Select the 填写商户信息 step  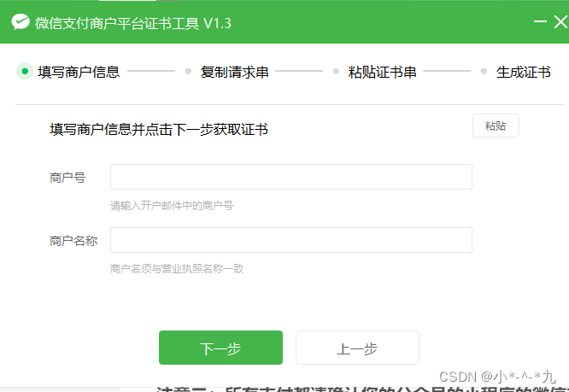point(79,72)
